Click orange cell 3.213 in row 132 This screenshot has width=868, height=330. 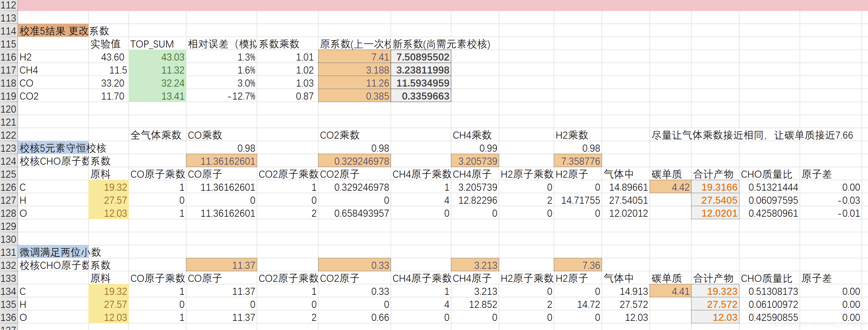pos(475,265)
